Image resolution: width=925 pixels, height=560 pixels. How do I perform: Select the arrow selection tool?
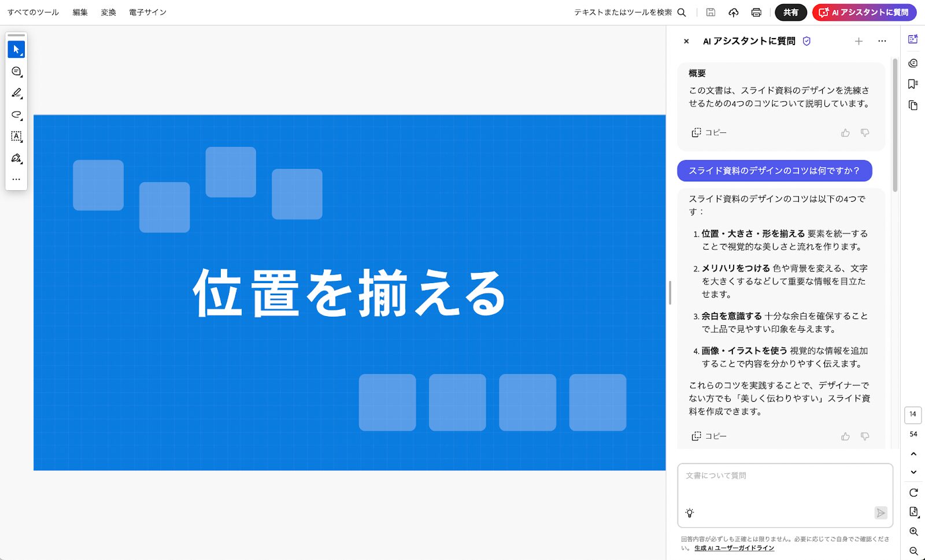[16, 50]
